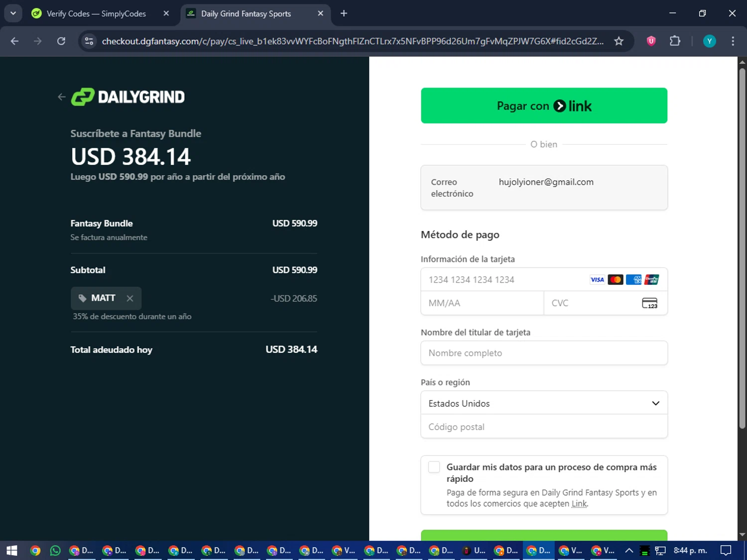
Task: Open the Chrome three-dot menu
Action: click(x=733, y=41)
